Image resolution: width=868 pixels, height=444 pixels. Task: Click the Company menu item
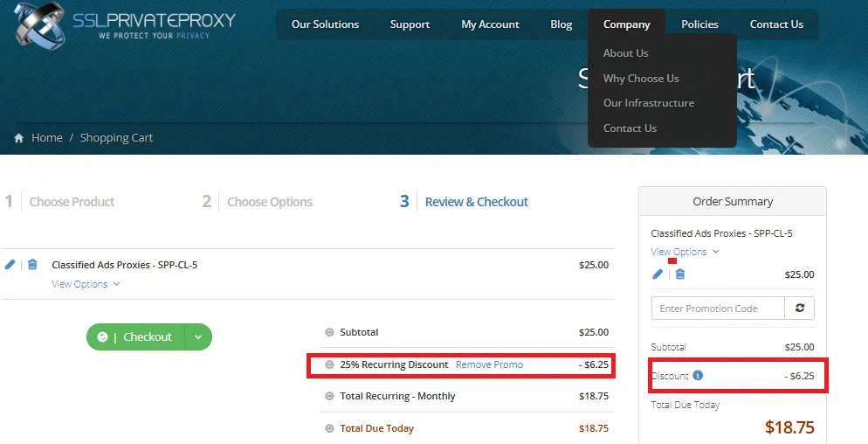[x=627, y=24]
